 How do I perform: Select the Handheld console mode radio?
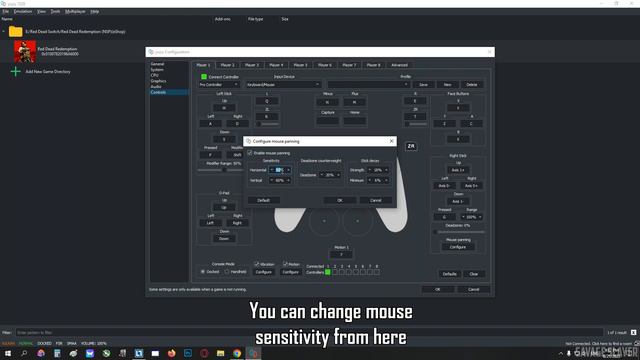pos(227,271)
